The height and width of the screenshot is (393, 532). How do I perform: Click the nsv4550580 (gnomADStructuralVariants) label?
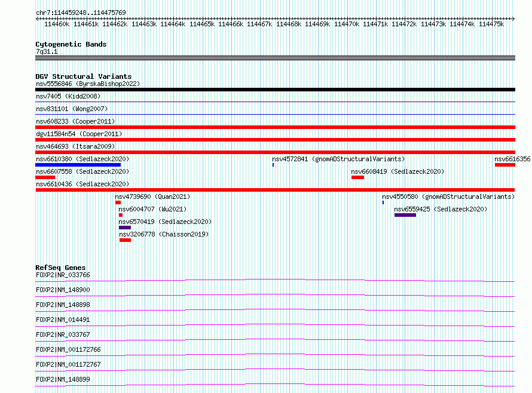pyautogui.click(x=448, y=196)
